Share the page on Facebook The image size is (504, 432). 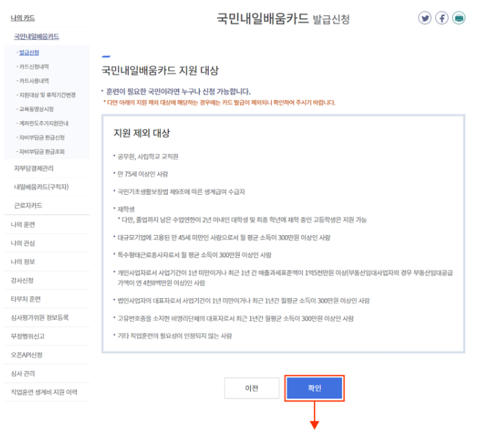(442, 18)
